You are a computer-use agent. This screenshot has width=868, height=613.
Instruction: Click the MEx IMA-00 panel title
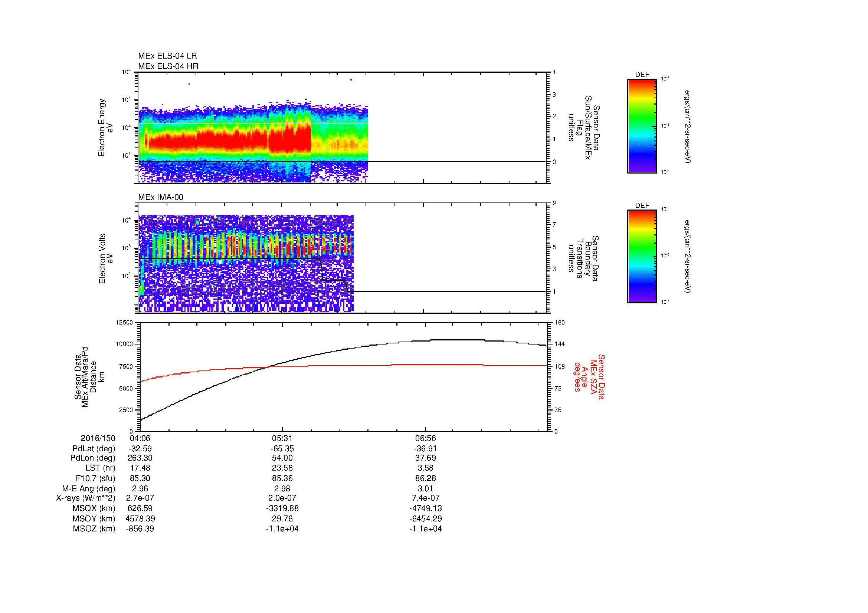click(x=161, y=197)
